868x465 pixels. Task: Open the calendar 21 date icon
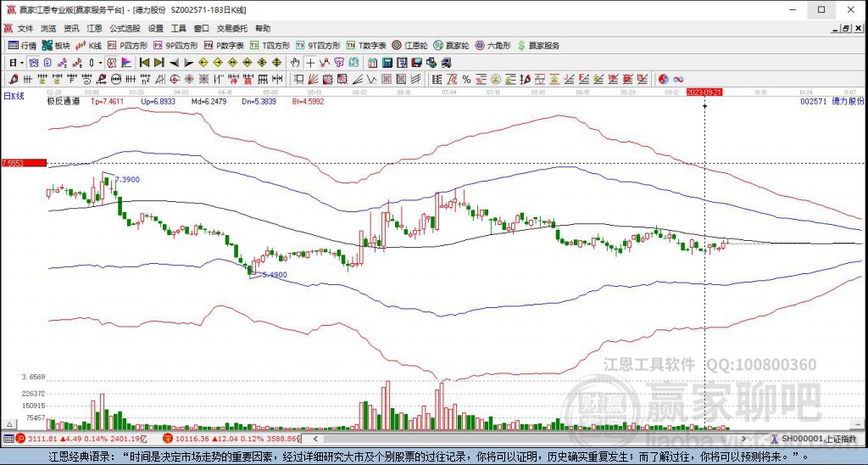pos(373,63)
